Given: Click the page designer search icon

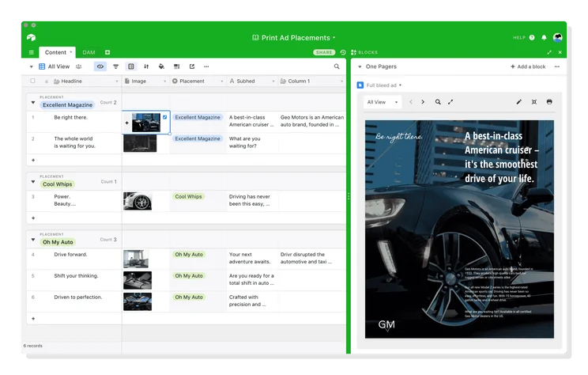Looking at the screenshot, I should coord(438,102).
